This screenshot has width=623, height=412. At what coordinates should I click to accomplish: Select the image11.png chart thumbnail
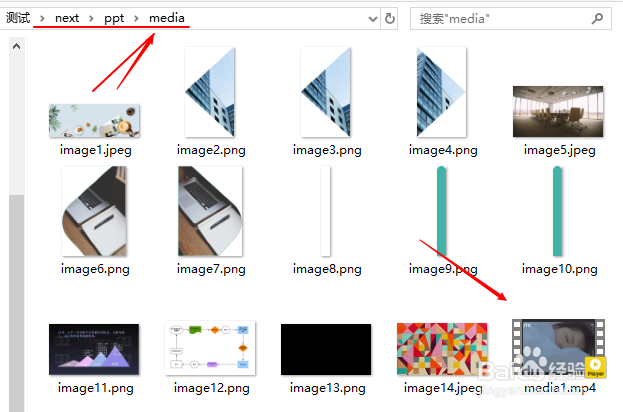[94, 349]
